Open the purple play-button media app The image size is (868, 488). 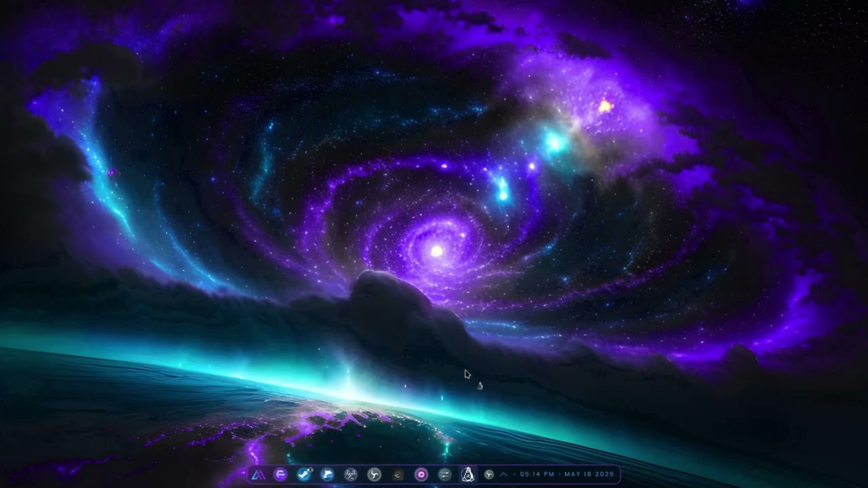coord(421,474)
